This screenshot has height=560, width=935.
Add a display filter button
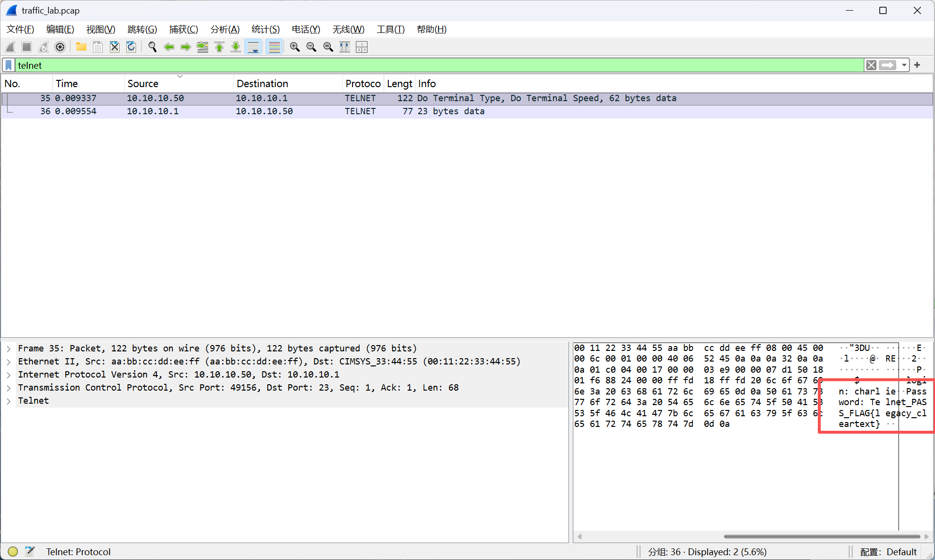[917, 65]
